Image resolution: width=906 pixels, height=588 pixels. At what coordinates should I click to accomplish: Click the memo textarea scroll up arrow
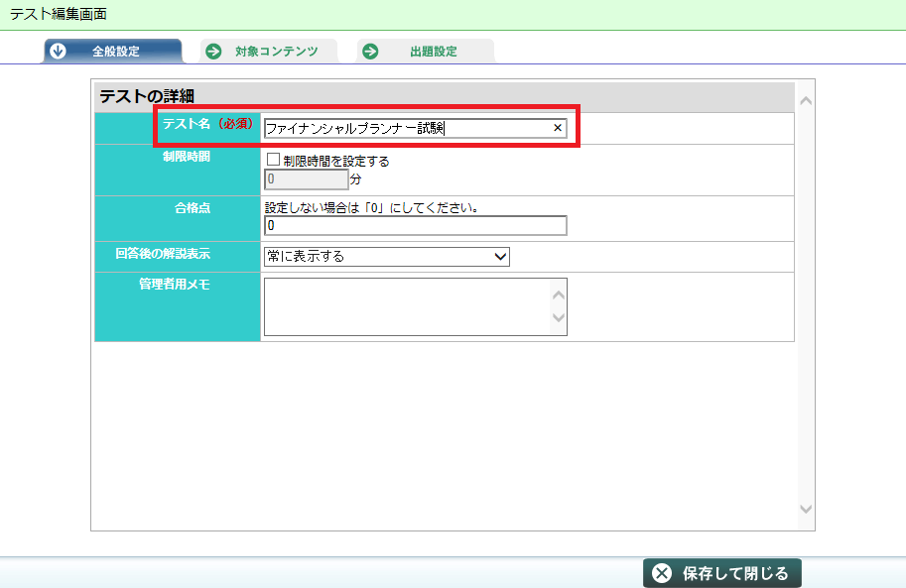[x=559, y=295]
